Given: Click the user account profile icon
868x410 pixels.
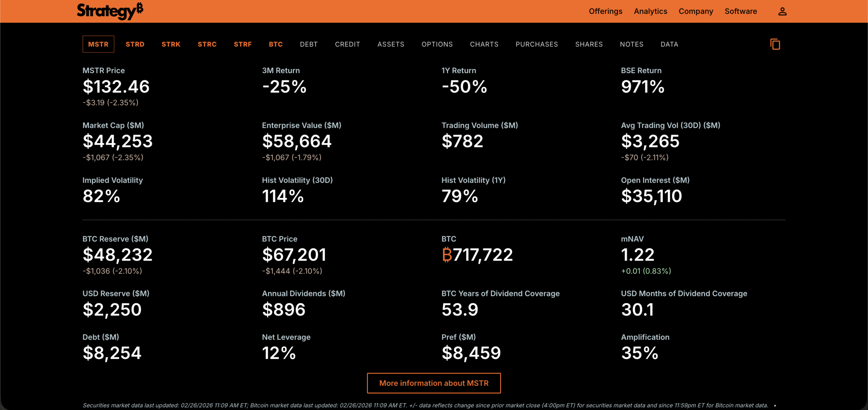Looking at the screenshot, I should (782, 12).
